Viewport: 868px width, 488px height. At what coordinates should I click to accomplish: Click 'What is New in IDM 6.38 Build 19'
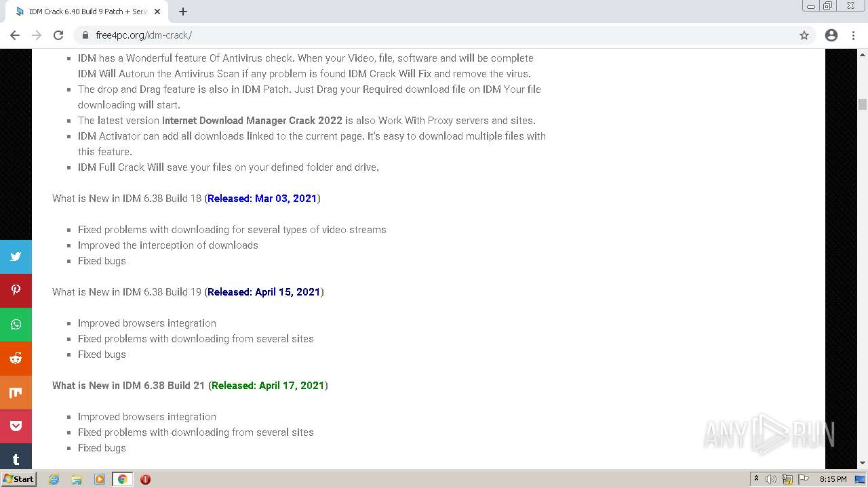[127, 292]
